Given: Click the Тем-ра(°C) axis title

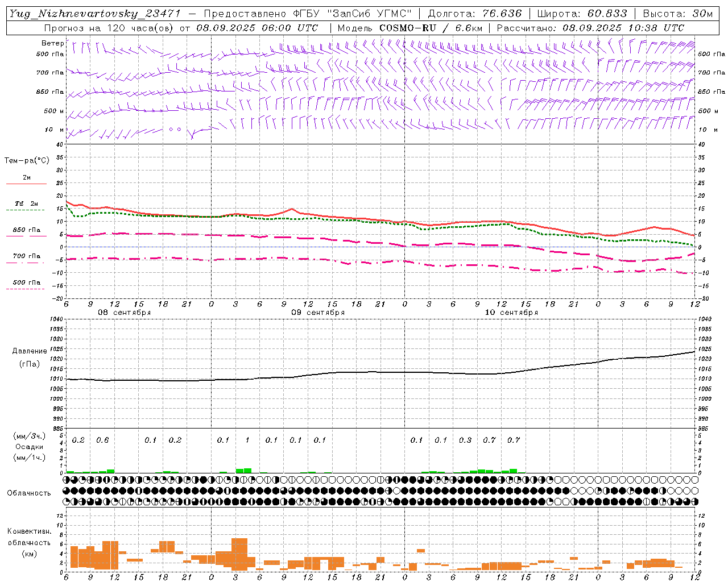Looking at the screenshot, I should [27, 161].
